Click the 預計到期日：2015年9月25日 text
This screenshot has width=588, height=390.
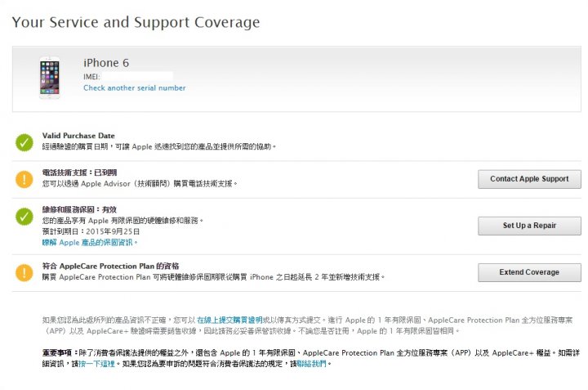91,231
